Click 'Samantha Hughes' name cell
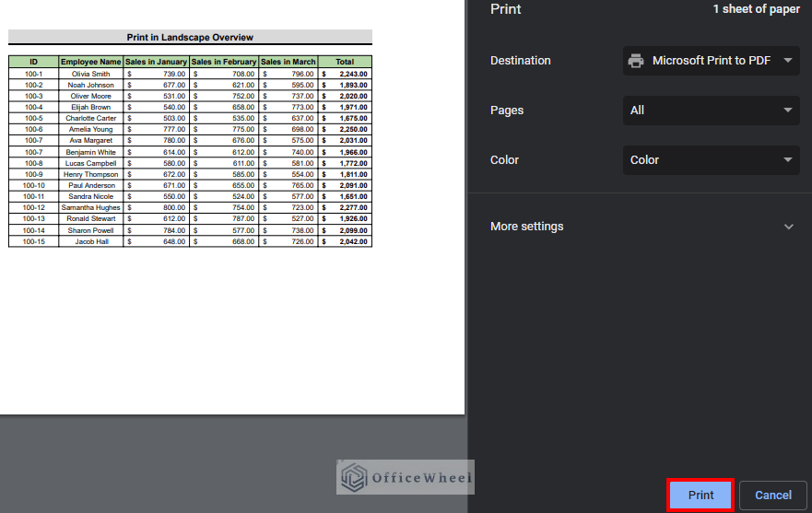 coord(90,207)
